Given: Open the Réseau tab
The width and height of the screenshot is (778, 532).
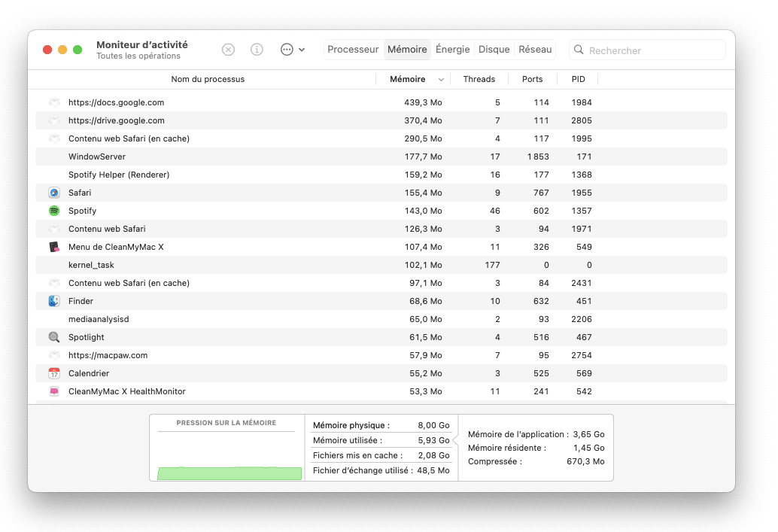Looking at the screenshot, I should tap(535, 50).
